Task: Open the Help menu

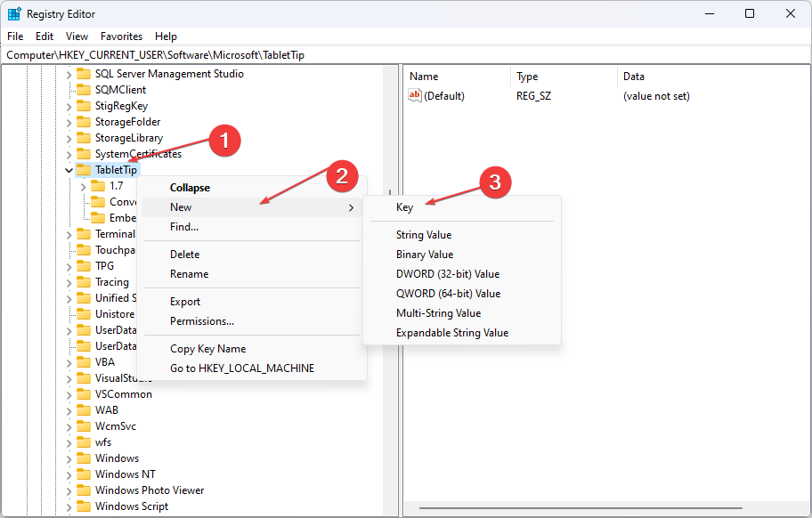Action: tap(166, 36)
